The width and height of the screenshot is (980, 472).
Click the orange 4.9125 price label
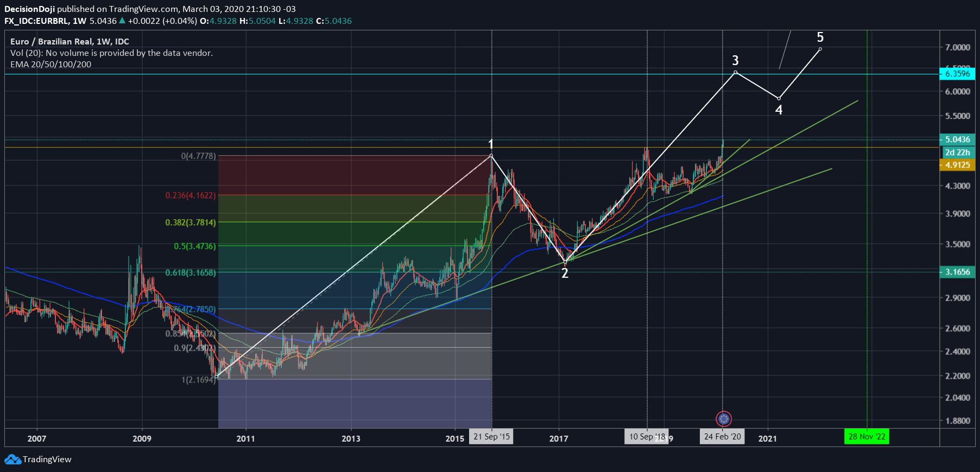pyautogui.click(x=957, y=165)
